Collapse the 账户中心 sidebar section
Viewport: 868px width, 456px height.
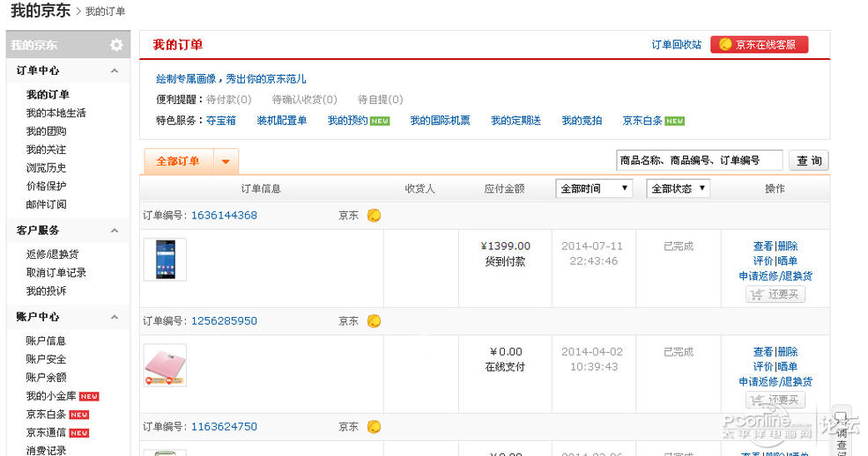[115, 317]
